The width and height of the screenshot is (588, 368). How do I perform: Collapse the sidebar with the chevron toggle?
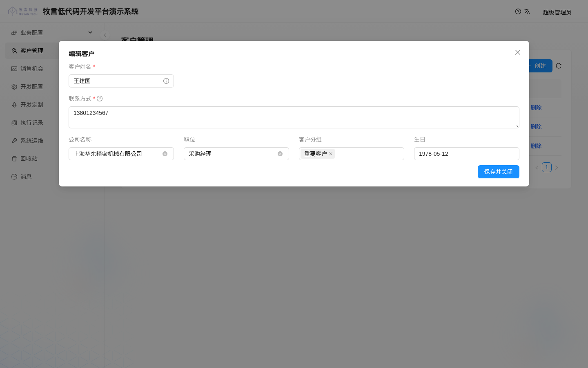click(x=105, y=35)
